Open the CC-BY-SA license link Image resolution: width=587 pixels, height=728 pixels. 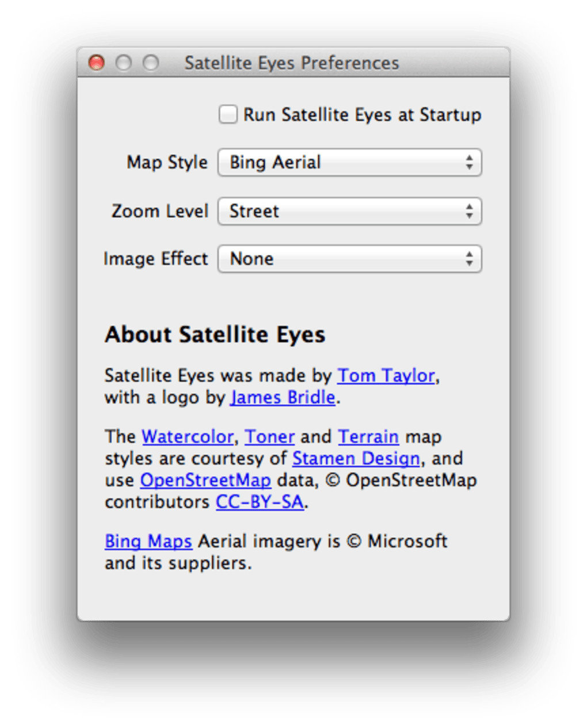[260, 503]
